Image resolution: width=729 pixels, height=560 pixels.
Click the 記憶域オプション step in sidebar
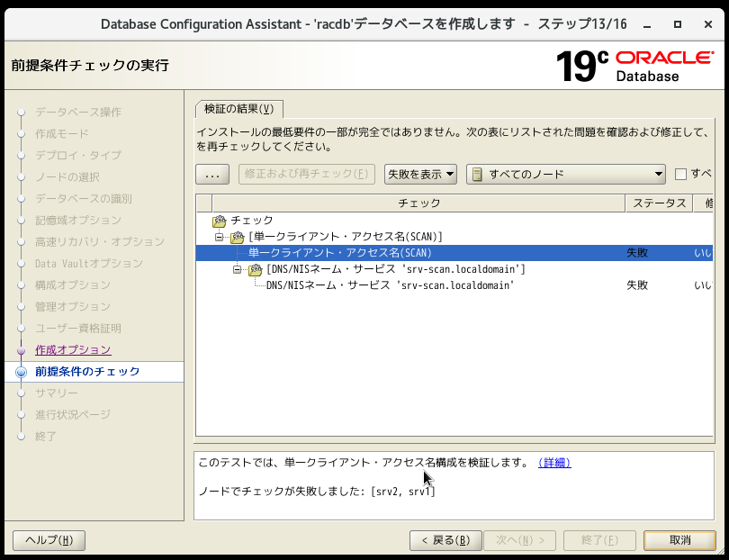(x=78, y=220)
